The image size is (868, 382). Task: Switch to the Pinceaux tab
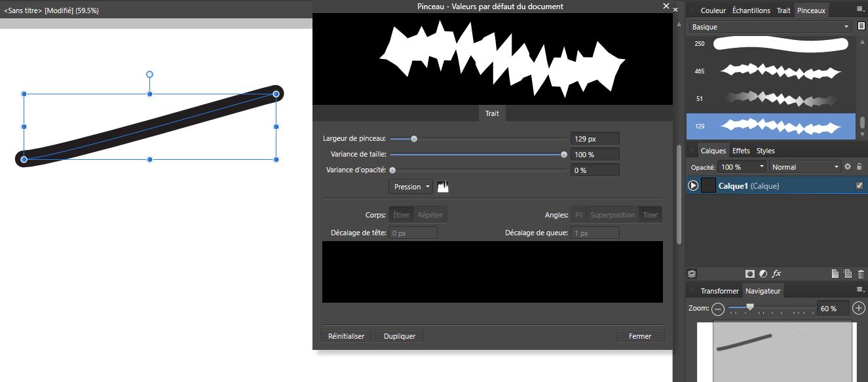click(x=811, y=10)
